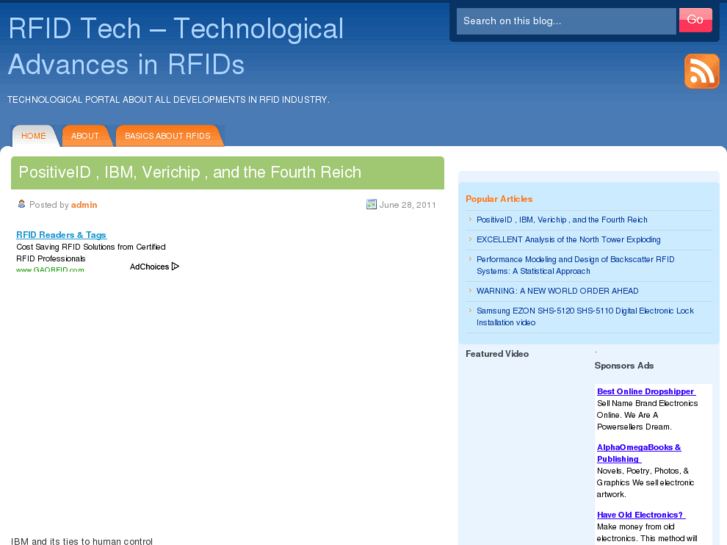Open the orange RSS feed icon
Image resolution: width=727 pixels, height=545 pixels.
coord(701,71)
